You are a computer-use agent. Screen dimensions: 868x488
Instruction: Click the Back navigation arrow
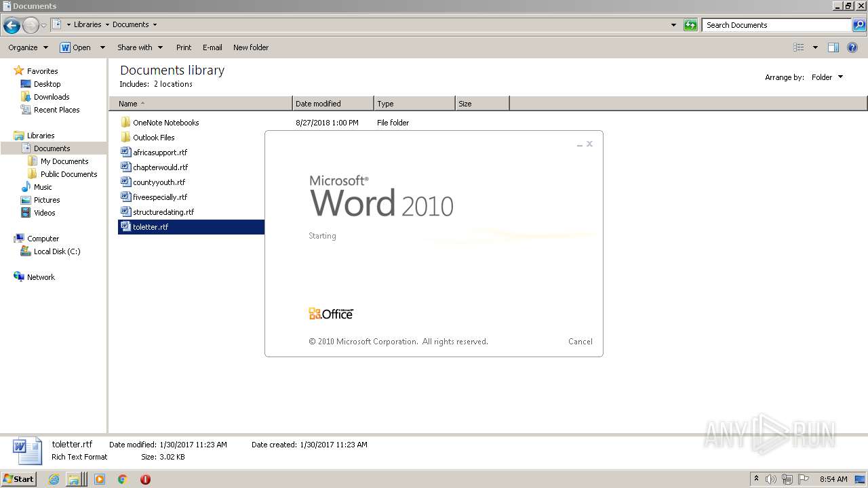click(12, 26)
